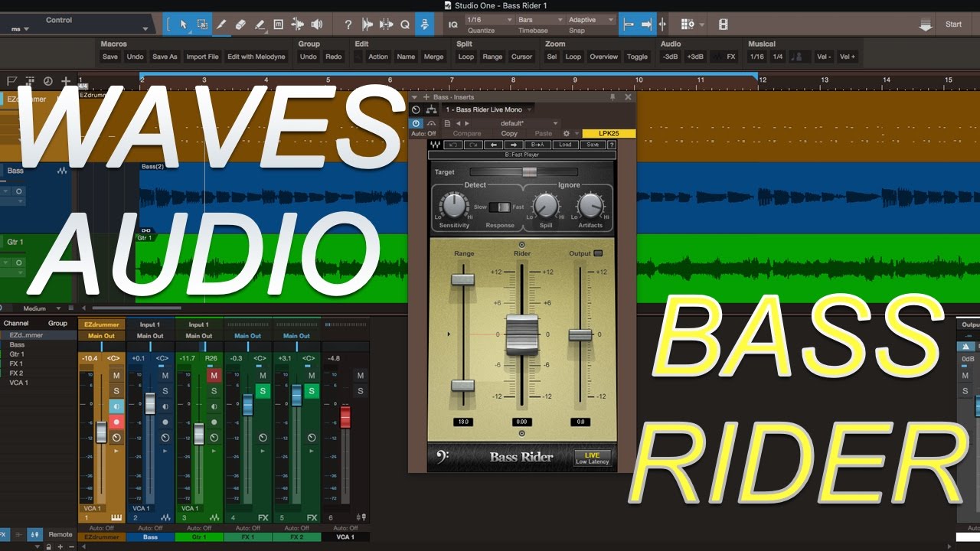The height and width of the screenshot is (551, 980).
Task: Open the plugin routing icon
Action: coord(430,109)
